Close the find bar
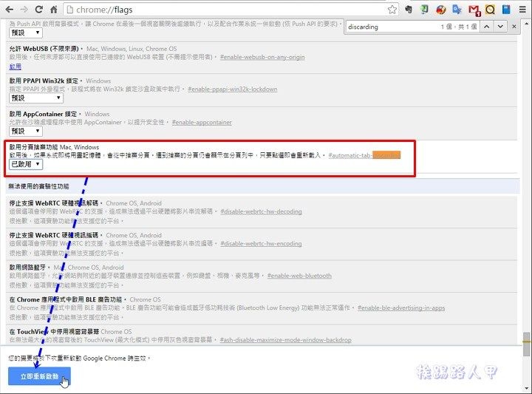The height and width of the screenshot is (394, 532). [514, 27]
